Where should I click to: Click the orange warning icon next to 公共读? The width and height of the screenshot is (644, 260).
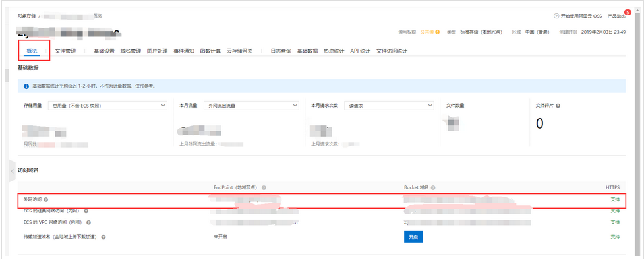coord(438,32)
